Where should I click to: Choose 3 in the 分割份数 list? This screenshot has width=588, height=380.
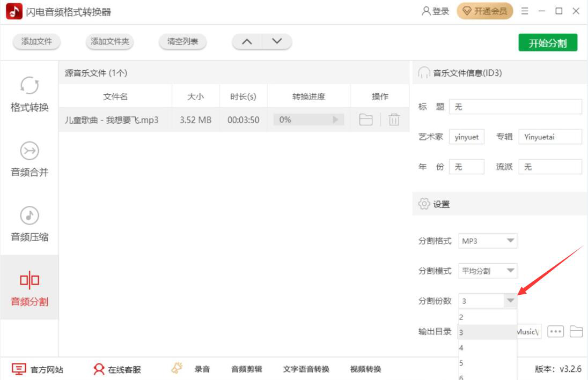[488, 332]
